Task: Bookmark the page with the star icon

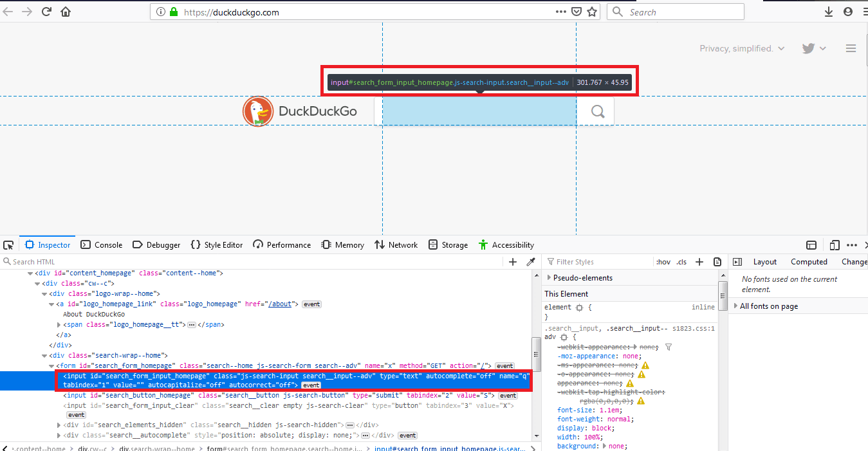Action: [591, 11]
